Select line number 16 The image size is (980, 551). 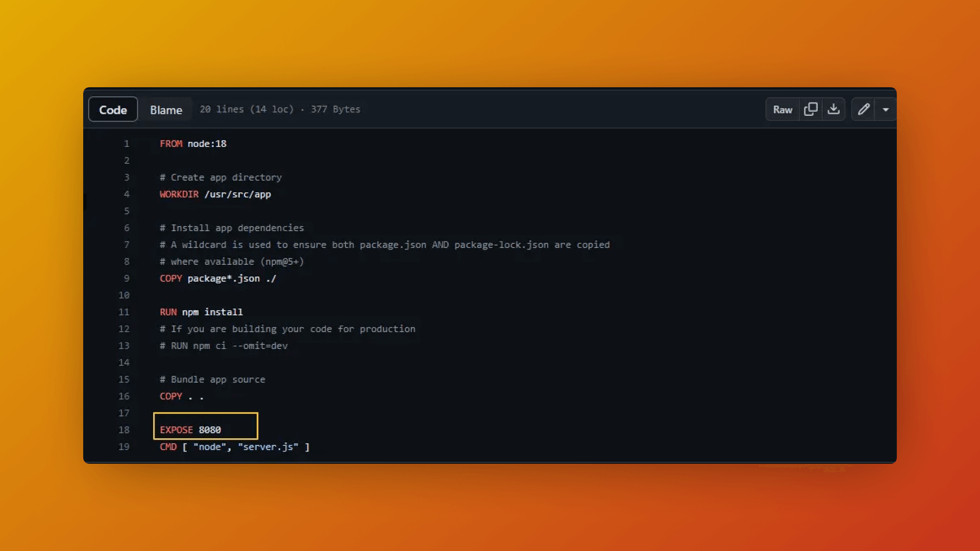coord(124,396)
